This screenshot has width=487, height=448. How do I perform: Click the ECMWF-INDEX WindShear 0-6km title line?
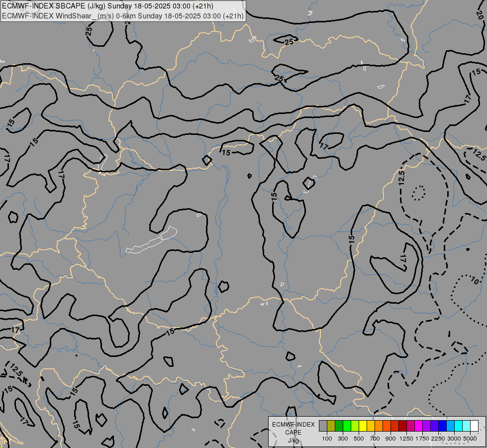[123, 16]
